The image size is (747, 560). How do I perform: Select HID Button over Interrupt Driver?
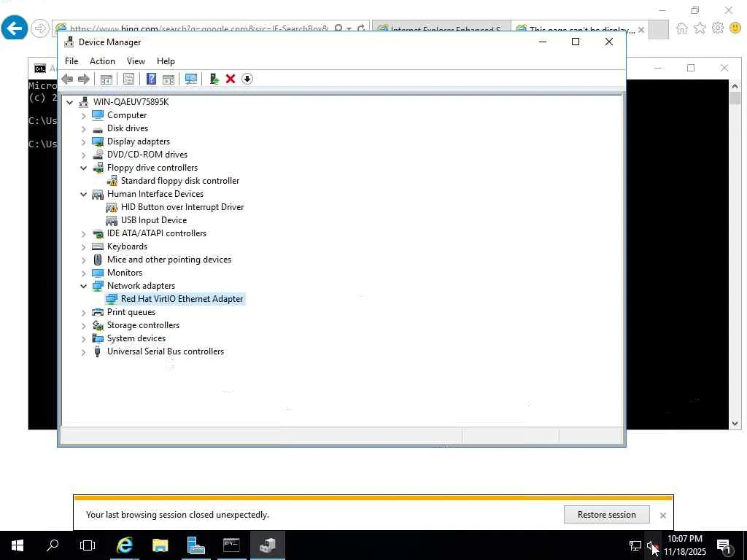182,207
